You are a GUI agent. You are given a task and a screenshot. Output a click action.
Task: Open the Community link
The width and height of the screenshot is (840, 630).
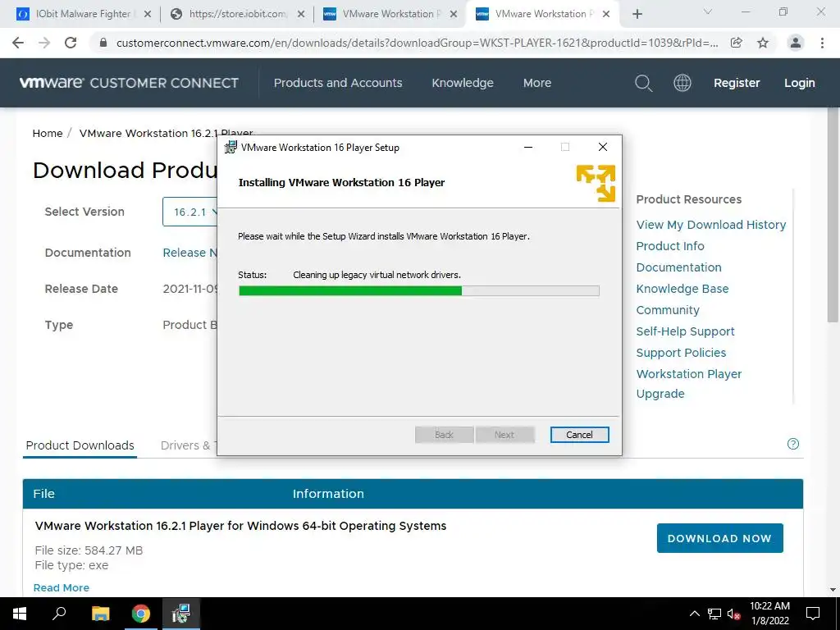click(x=668, y=310)
